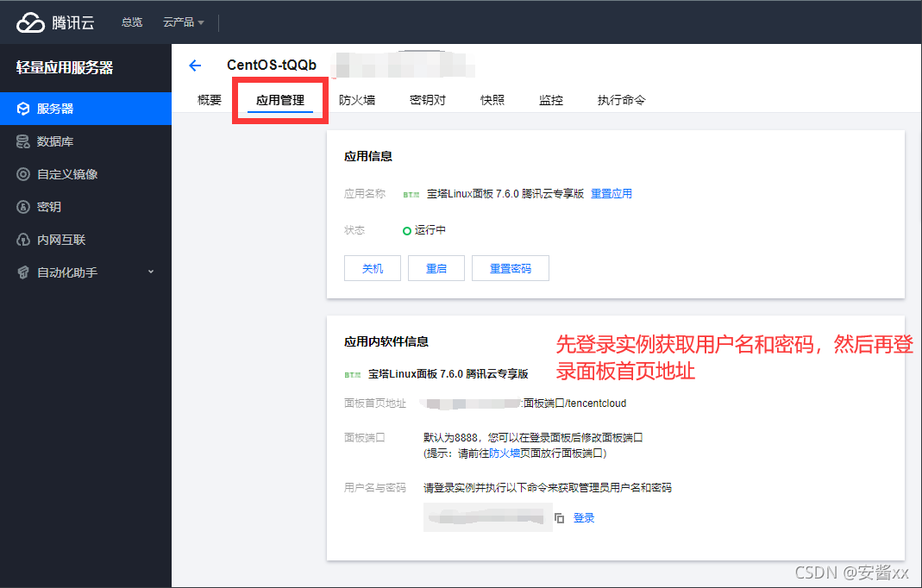
Task: Click the 登录 link
Action: [584, 518]
